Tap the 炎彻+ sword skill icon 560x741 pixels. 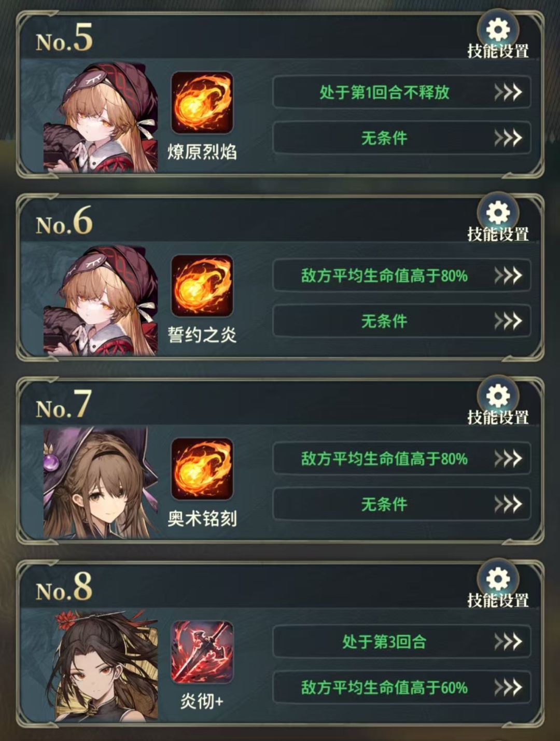click(202, 652)
